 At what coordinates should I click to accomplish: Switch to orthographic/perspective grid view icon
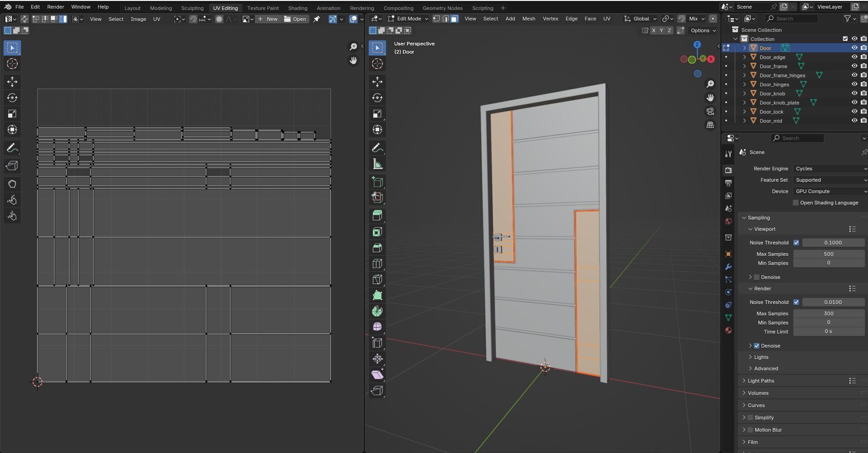pyautogui.click(x=710, y=125)
